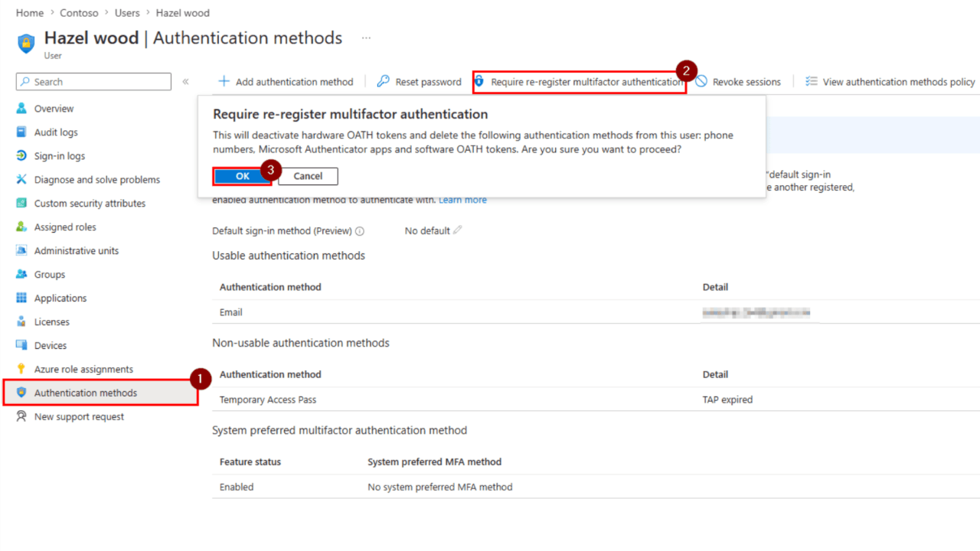
Task: Open Diagnose and solve problems
Action: [x=97, y=180]
